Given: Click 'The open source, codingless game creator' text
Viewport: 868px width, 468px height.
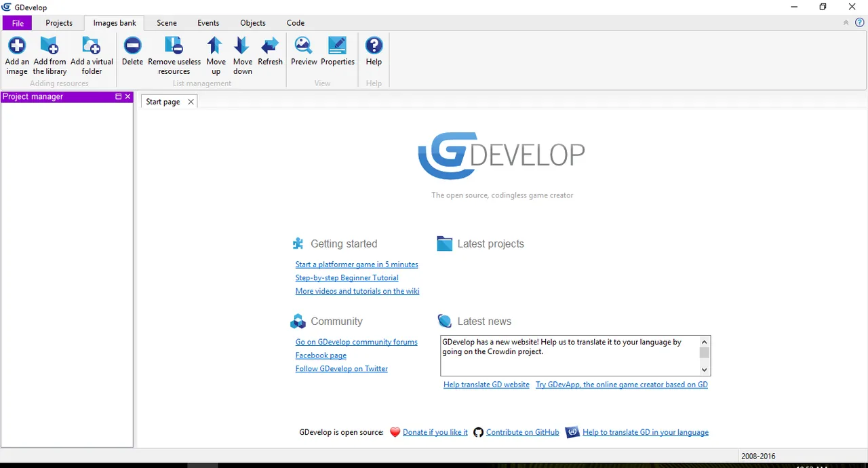Looking at the screenshot, I should click(x=502, y=195).
